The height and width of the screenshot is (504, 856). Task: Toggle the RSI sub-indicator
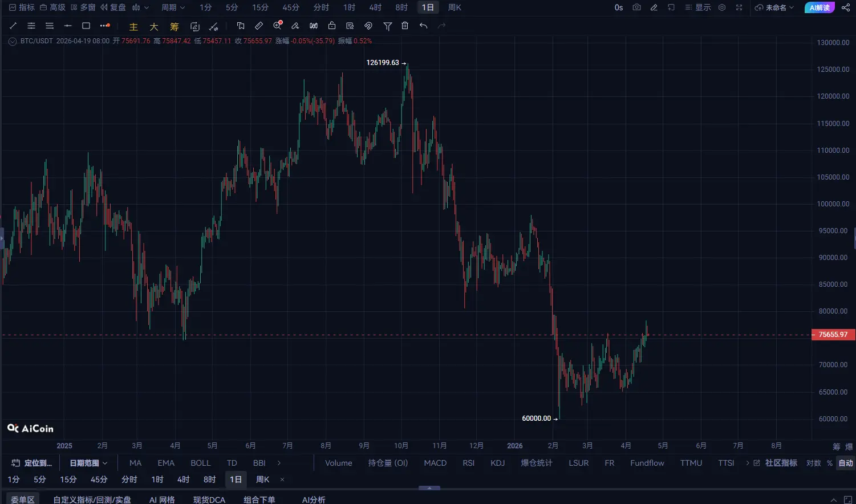(x=469, y=463)
